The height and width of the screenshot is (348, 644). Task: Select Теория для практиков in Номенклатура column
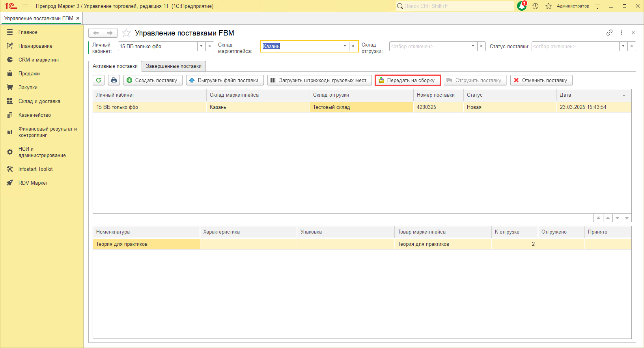click(146, 244)
